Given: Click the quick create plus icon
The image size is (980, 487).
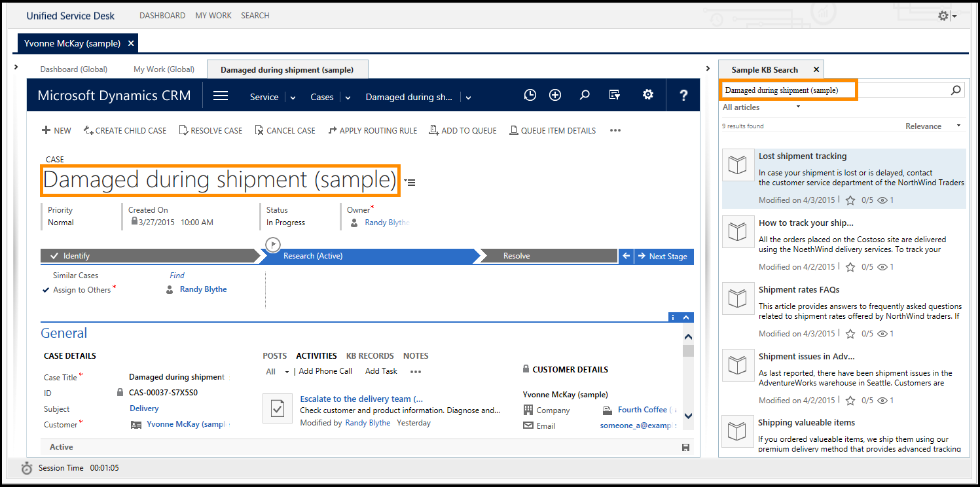Looking at the screenshot, I should (x=555, y=95).
